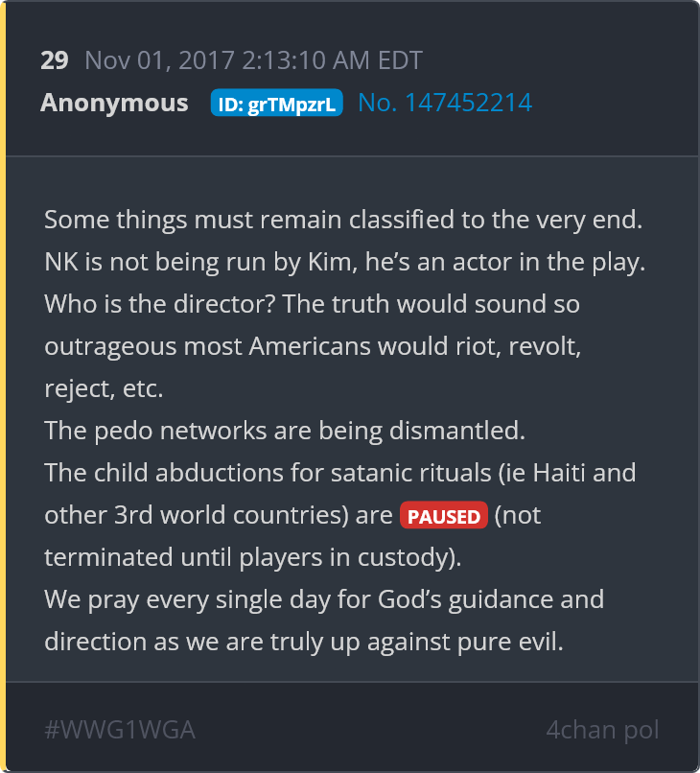Open the post link No. 147452214

point(445,103)
